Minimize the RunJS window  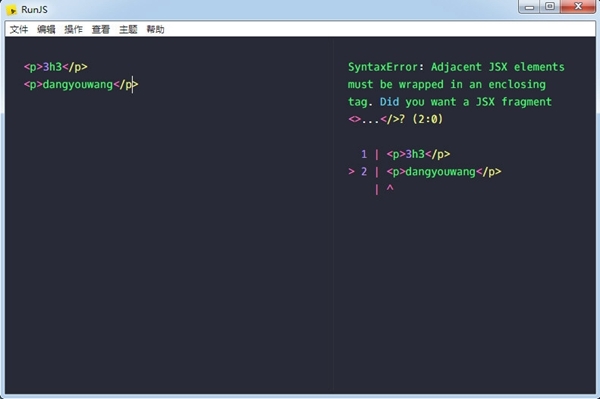click(529, 7)
